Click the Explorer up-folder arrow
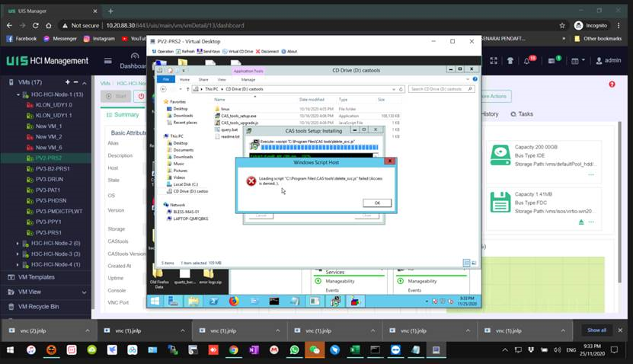The height and width of the screenshot is (364, 633). tap(187, 89)
